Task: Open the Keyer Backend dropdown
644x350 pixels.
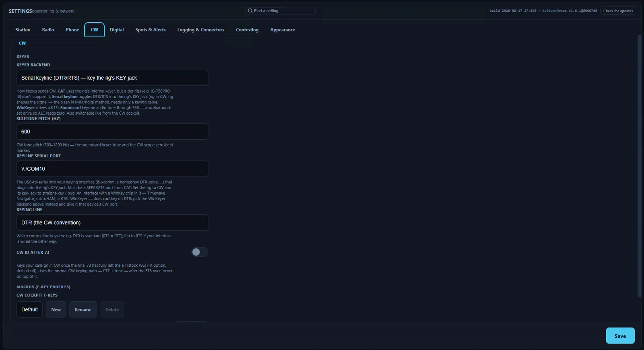Action: pyautogui.click(x=112, y=78)
